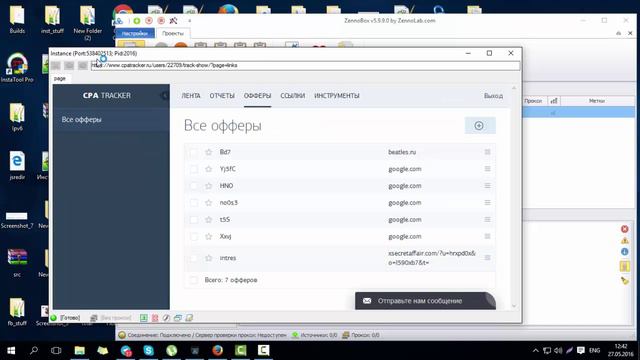Click the Метки column header in ZennoBox
This screenshot has width=640, height=360.
coord(597,100)
